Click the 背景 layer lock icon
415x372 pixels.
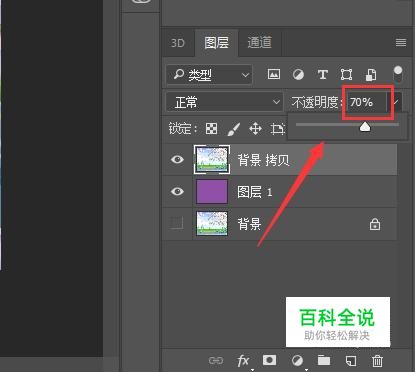pyautogui.click(x=375, y=224)
